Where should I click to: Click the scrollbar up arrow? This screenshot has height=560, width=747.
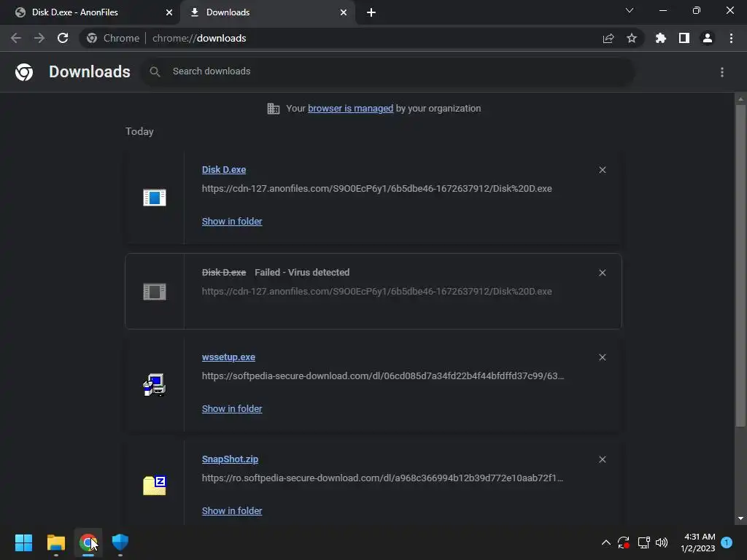(x=740, y=99)
